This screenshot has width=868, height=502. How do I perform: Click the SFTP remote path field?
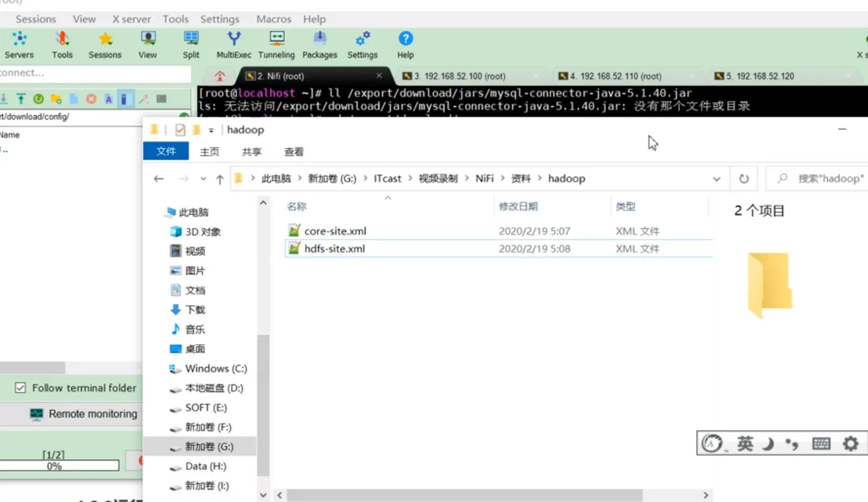tap(88, 117)
